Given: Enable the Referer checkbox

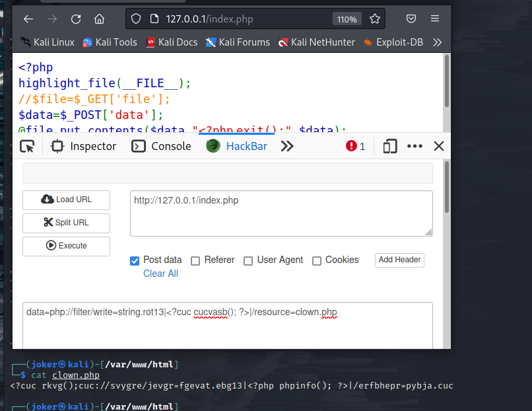Looking at the screenshot, I should pos(195,261).
